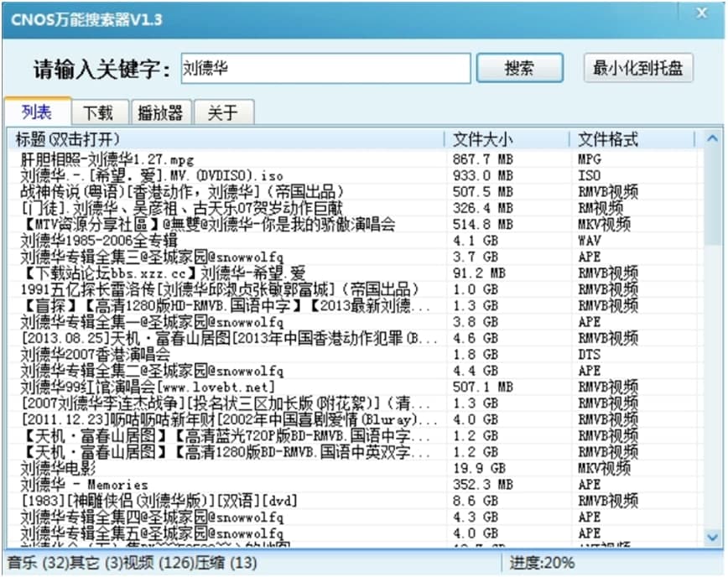Click the scrollbar up arrow

(712, 138)
